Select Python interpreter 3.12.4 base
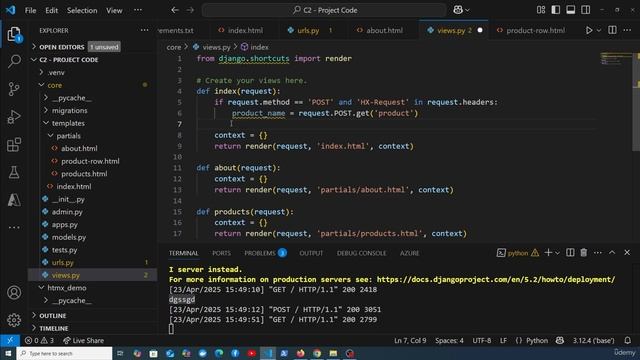The image size is (640, 360). click(x=593, y=340)
